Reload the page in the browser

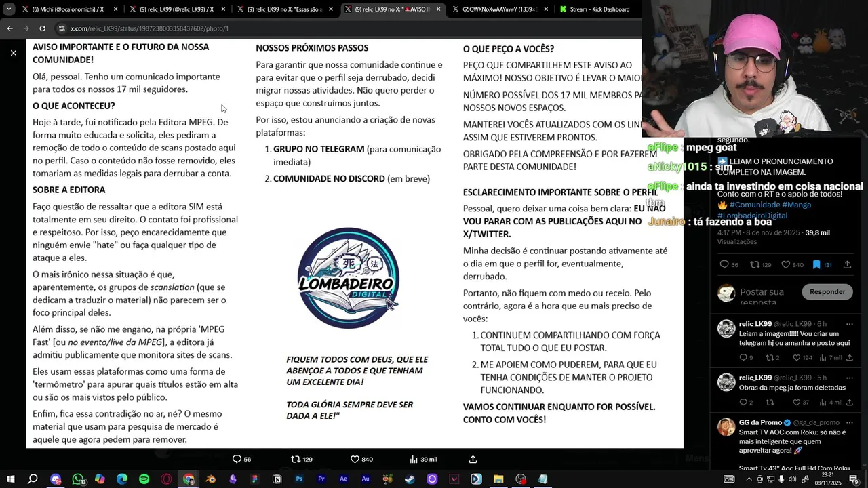[42, 28]
